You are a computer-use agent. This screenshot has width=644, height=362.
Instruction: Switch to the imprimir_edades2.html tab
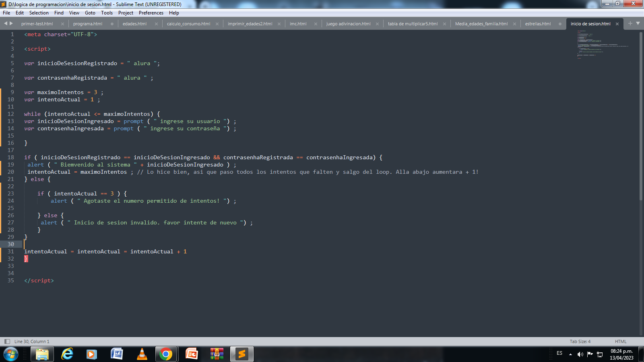pyautogui.click(x=250, y=24)
